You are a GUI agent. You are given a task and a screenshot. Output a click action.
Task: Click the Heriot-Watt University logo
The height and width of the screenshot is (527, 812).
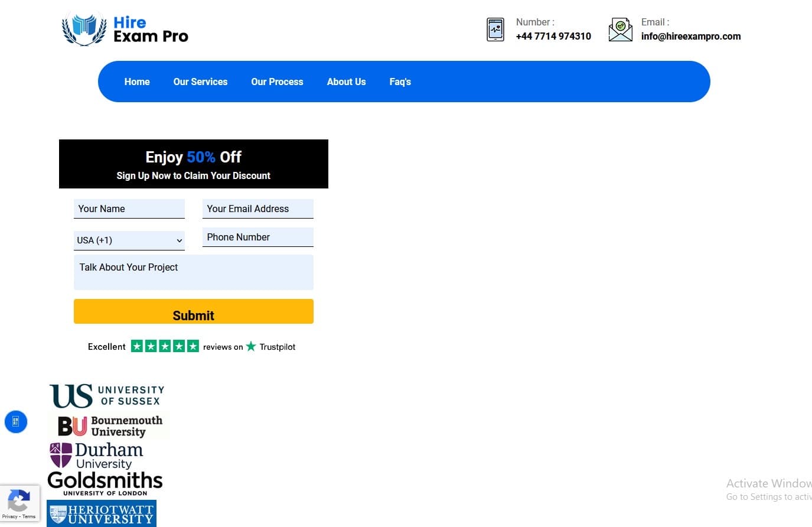pyautogui.click(x=101, y=513)
